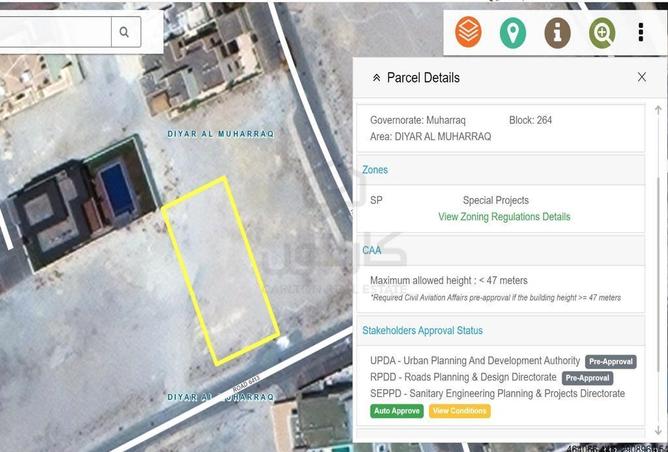
Task: Click SEPPD Sanitary Engineering directorate text
Action: point(497,393)
